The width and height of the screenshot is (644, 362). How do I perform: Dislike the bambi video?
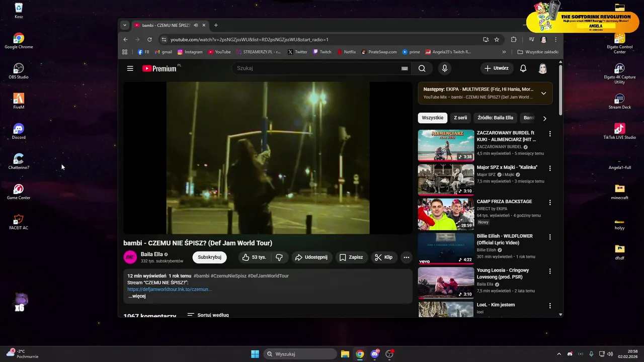(279, 257)
